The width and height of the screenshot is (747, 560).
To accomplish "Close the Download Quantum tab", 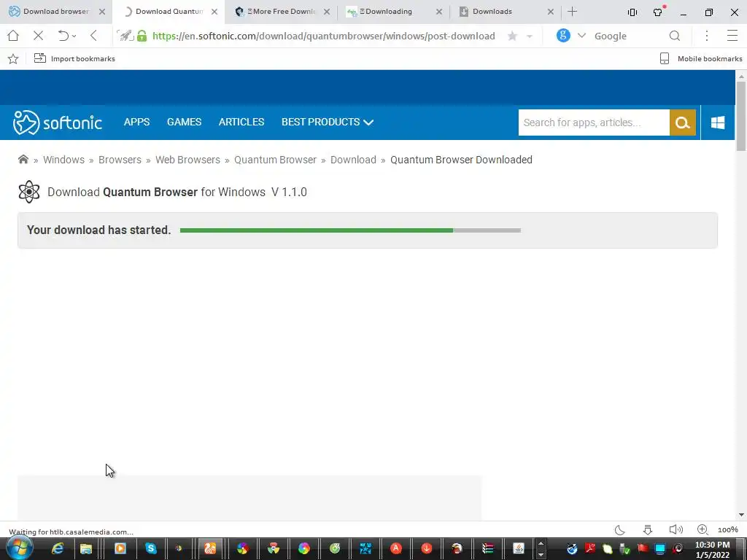I will tap(214, 12).
